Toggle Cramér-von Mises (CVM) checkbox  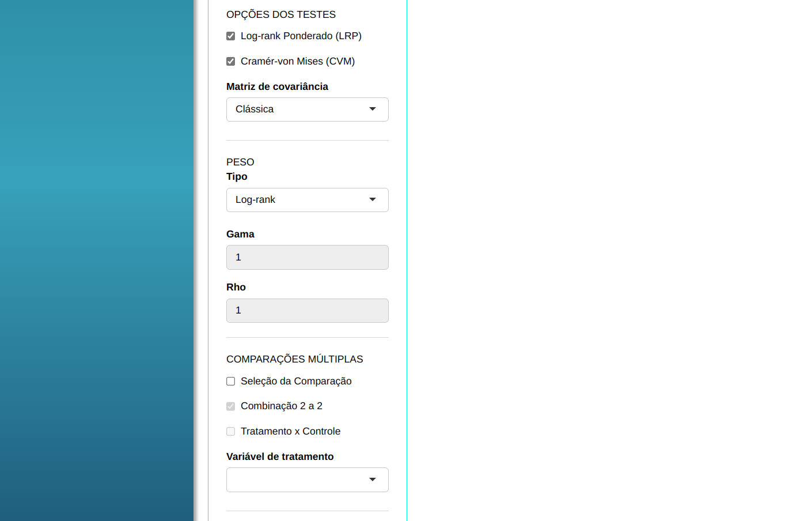(x=231, y=62)
